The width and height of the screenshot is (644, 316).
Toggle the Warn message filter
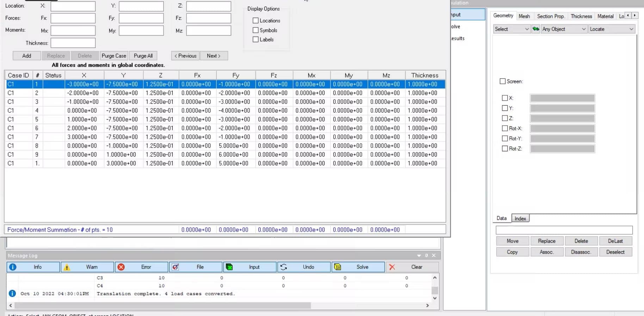pyautogui.click(x=87, y=267)
